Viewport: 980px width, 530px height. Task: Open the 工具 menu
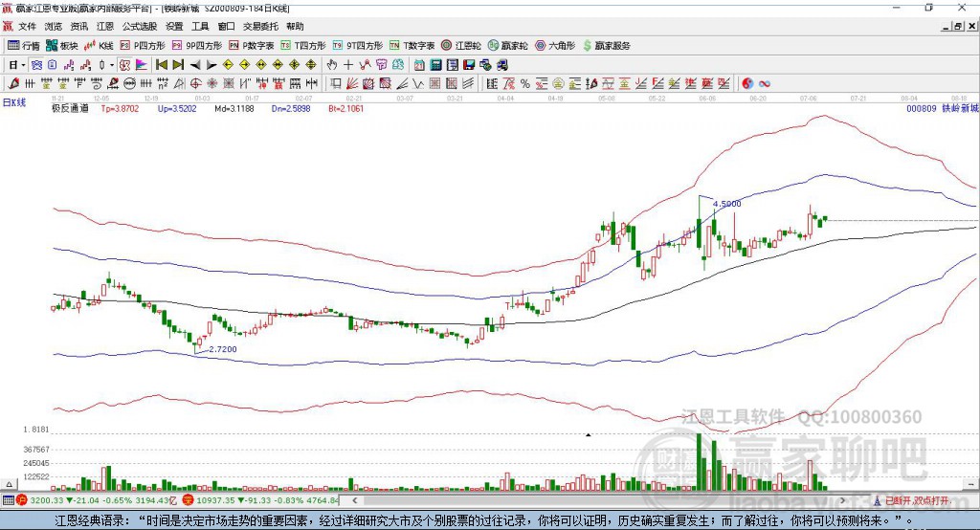[x=200, y=26]
